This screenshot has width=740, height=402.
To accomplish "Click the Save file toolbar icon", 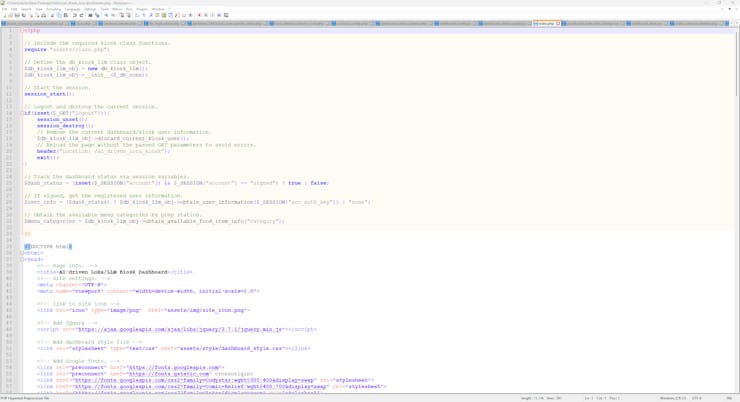I will click(x=17, y=15).
